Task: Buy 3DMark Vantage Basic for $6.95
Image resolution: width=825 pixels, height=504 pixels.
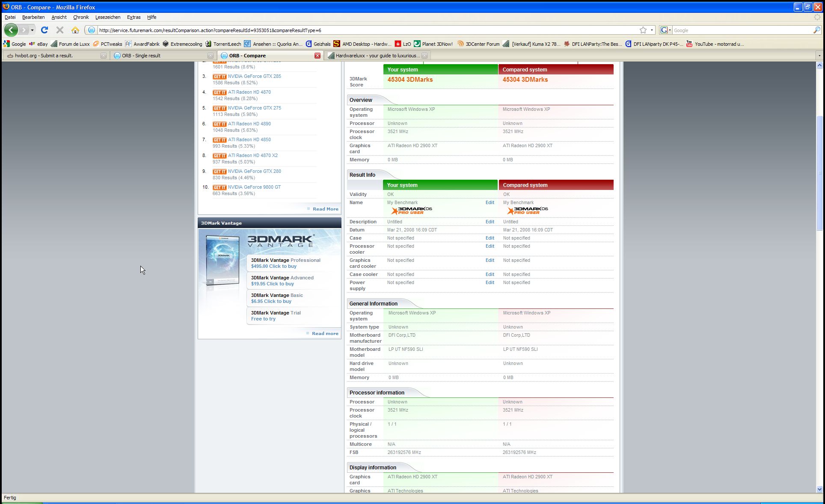Action: 271,301
